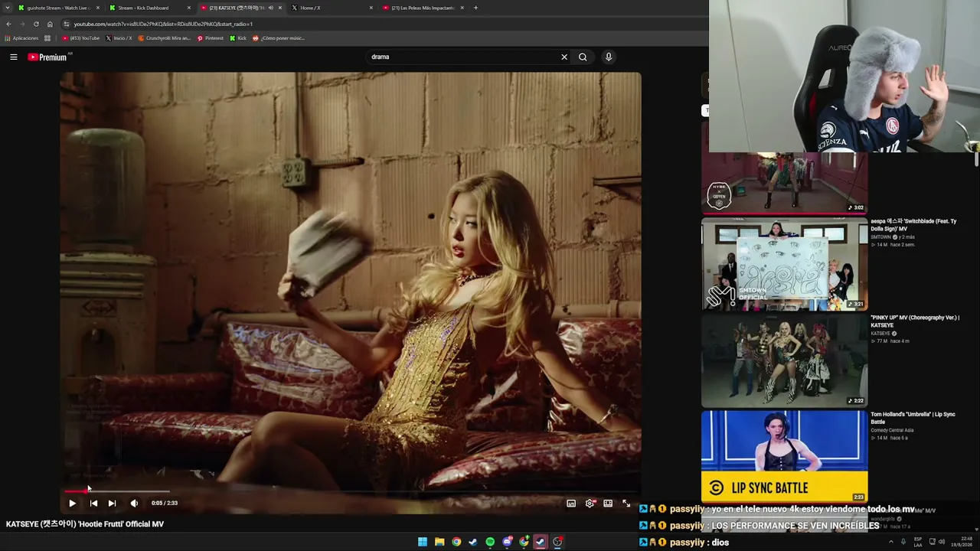Open the tab groups grid icon
Viewport: 980px width, 551px height.
(47, 37)
